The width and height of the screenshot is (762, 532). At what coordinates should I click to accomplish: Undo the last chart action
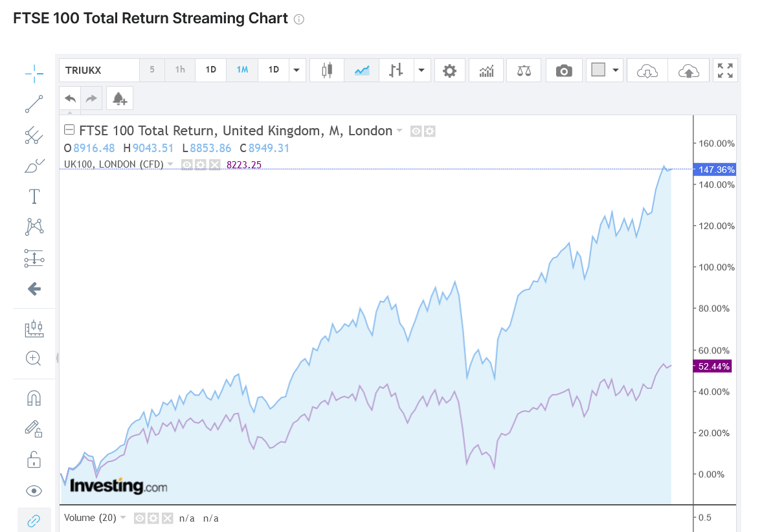[70, 98]
